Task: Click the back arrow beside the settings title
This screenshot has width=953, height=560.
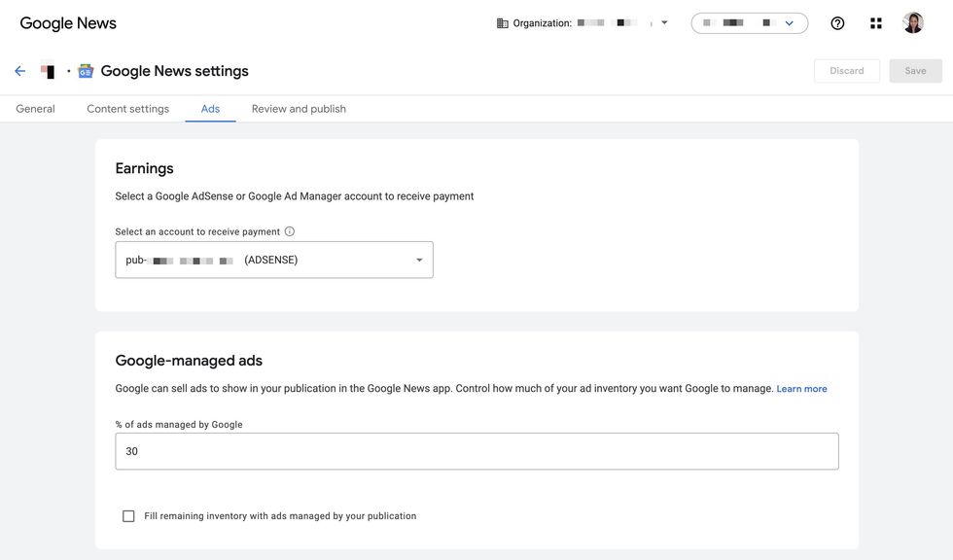Action: (x=18, y=68)
